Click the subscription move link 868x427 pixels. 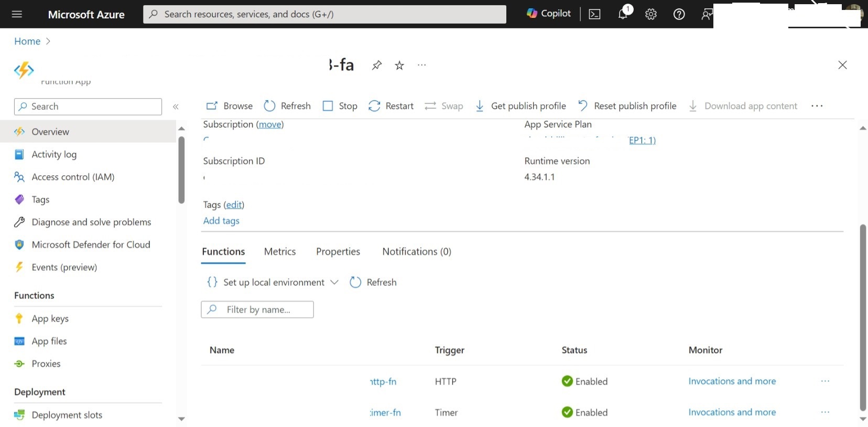[270, 124]
